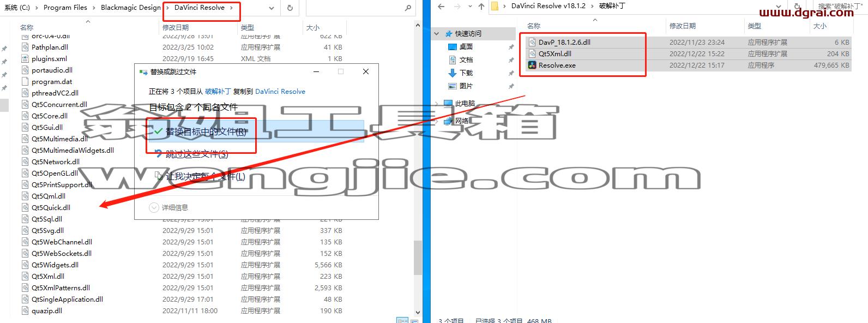This screenshot has height=323, width=868.
Task: Select pthreadVC2.dll file
Action: [55, 93]
